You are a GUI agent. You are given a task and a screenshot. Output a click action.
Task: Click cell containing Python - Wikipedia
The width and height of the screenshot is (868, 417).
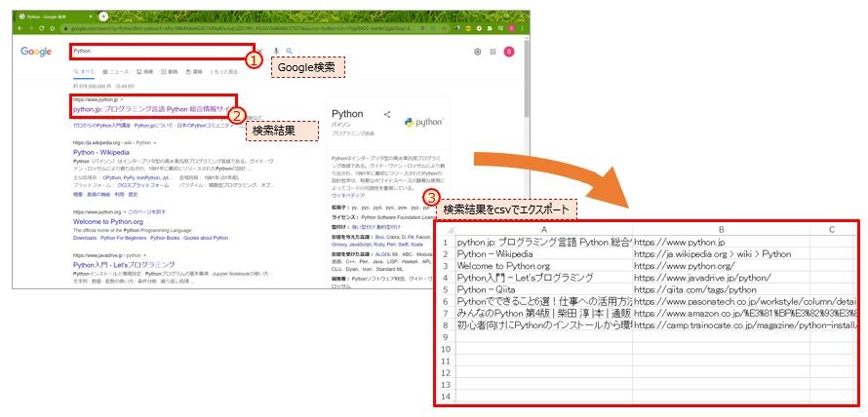[544, 254]
